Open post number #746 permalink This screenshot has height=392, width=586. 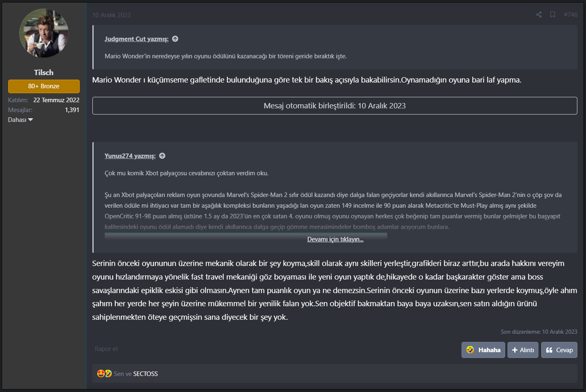click(570, 15)
